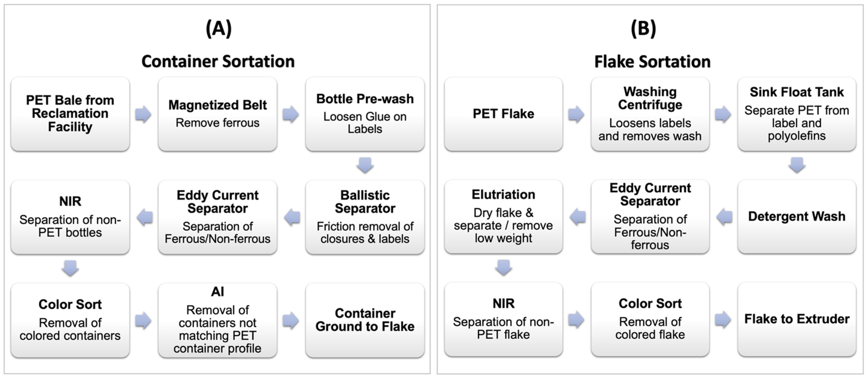Click the arrow between PET Flake and Washing Centrifuge
The width and height of the screenshot is (868, 380).
[x=576, y=114]
